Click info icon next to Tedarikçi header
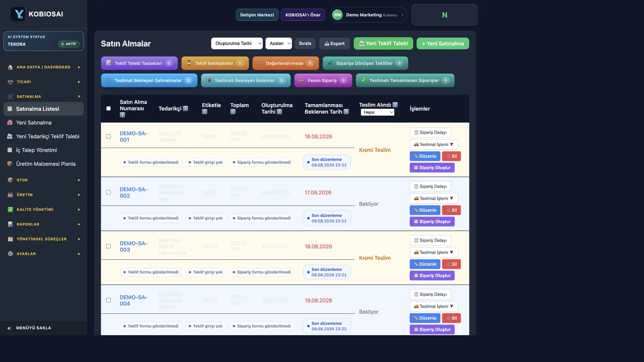The image size is (644, 362). click(186, 109)
